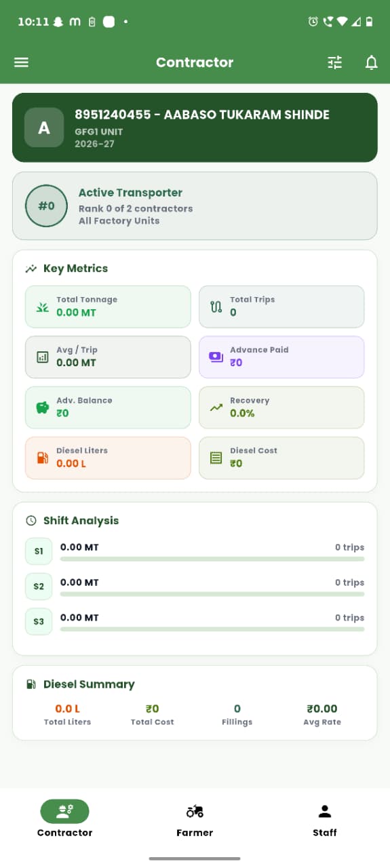Open the Advance Paid metric card
The height and width of the screenshot is (868, 390).
point(281,357)
